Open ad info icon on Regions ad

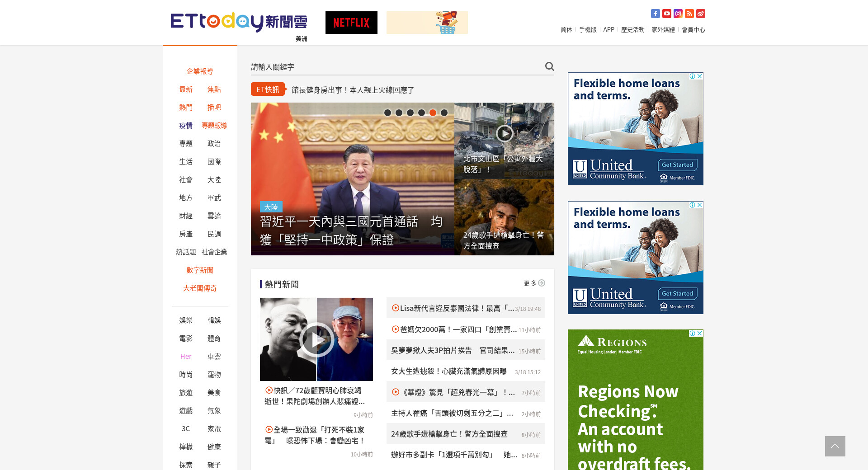[692, 334]
